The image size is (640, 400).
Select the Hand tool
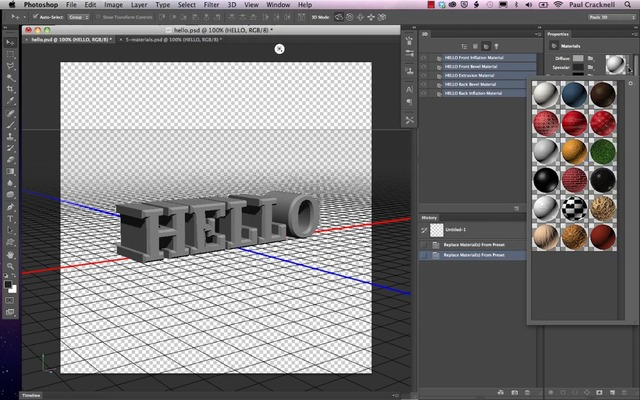tap(10, 254)
